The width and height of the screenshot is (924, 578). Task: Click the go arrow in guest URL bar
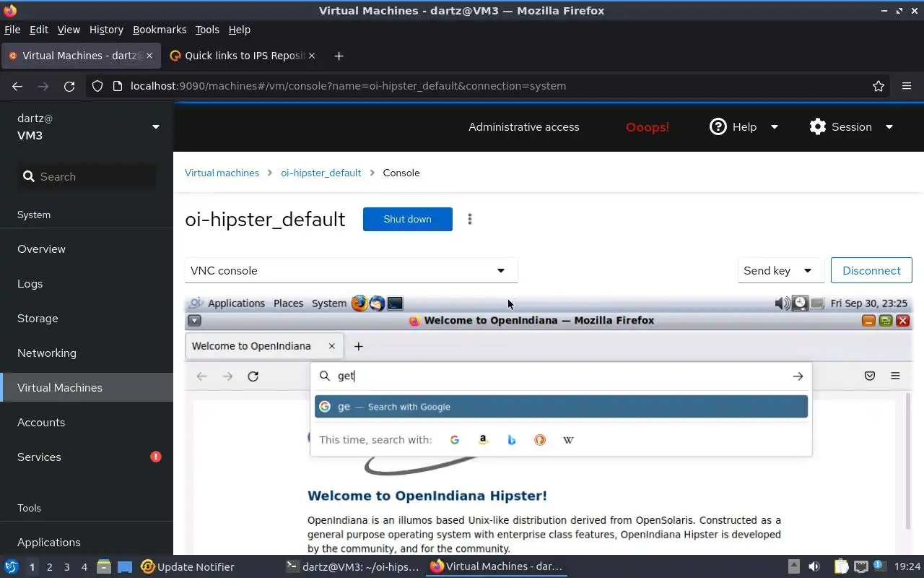point(798,376)
